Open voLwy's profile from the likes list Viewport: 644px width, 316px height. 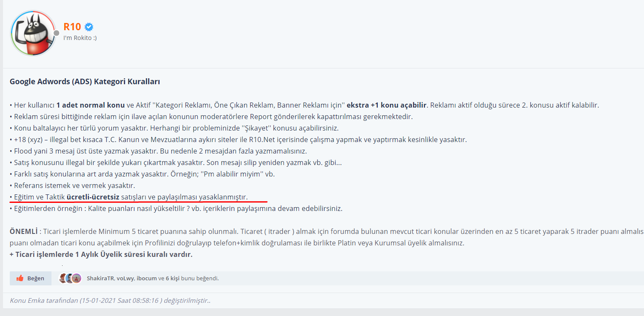pyautogui.click(x=125, y=279)
